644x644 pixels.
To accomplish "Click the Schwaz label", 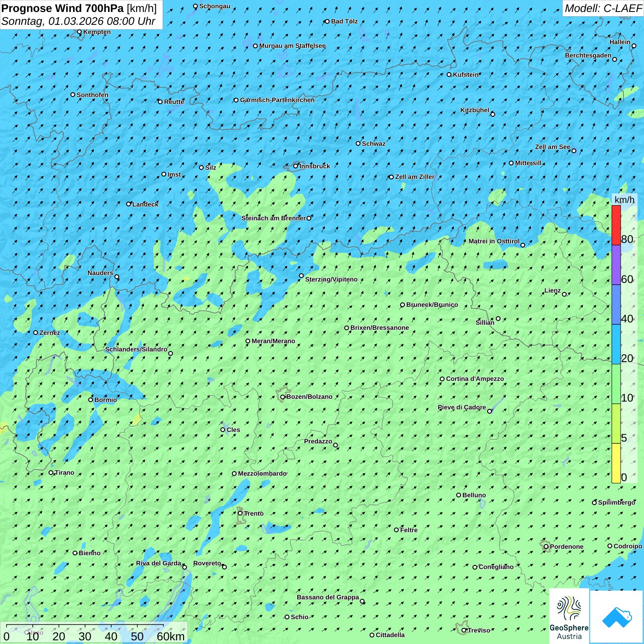I will [374, 144].
